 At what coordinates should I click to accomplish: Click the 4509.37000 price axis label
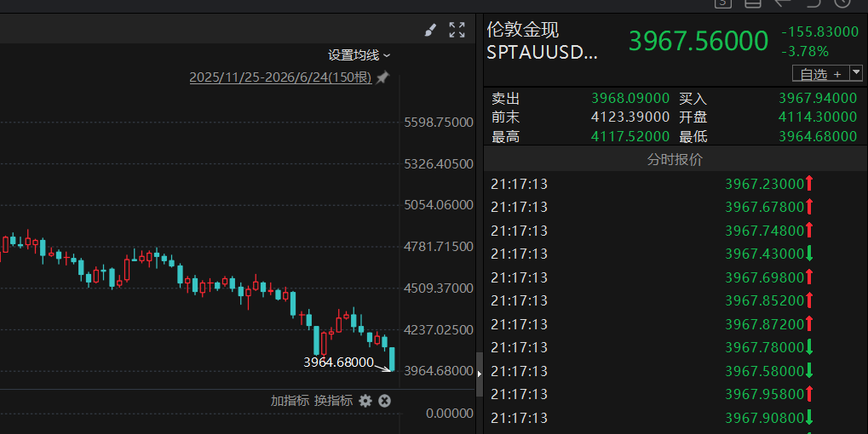[x=439, y=288]
